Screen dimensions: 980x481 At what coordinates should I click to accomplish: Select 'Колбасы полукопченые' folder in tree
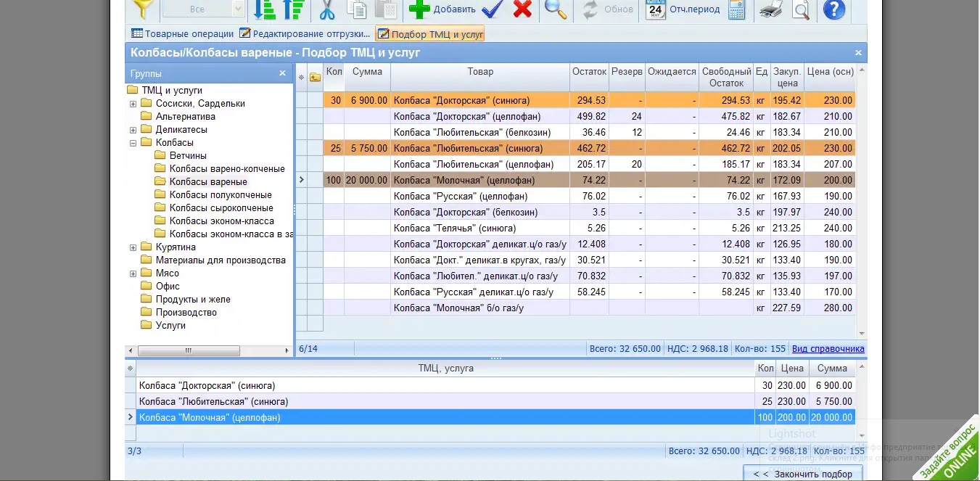221,195
